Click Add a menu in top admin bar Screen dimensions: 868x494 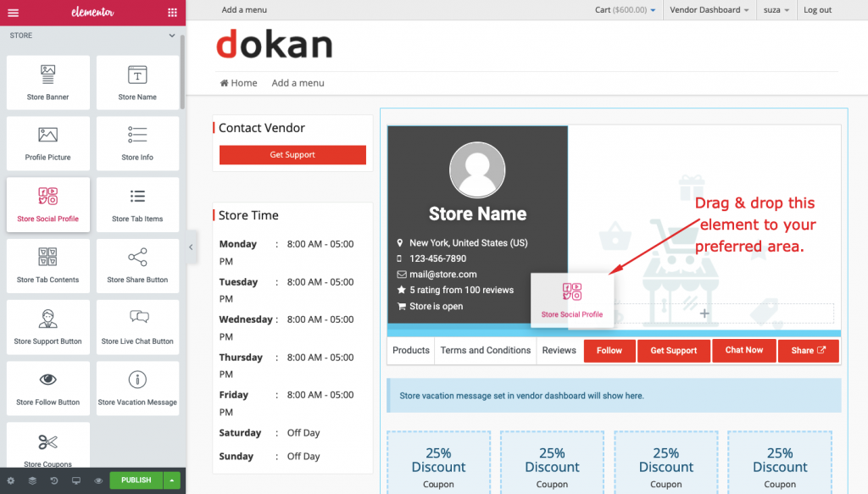pyautogui.click(x=244, y=10)
